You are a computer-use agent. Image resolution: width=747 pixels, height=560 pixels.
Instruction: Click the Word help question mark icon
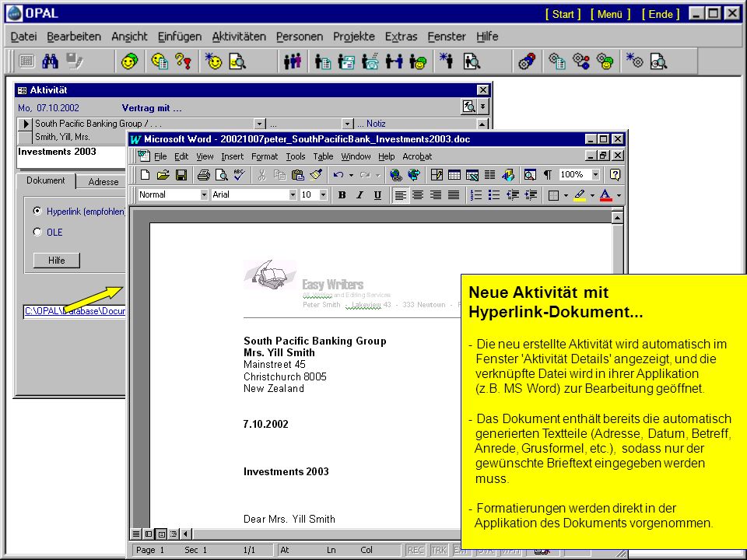click(x=615, y=175)
